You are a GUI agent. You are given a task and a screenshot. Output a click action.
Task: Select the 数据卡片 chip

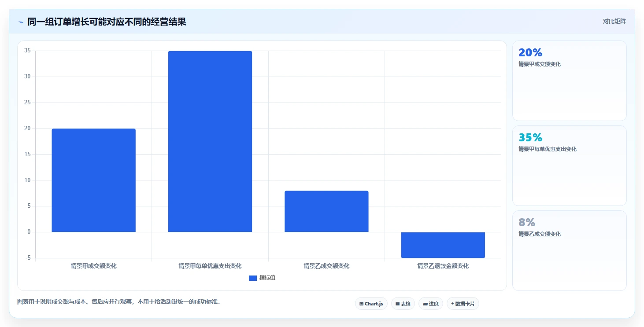[463, 304]
